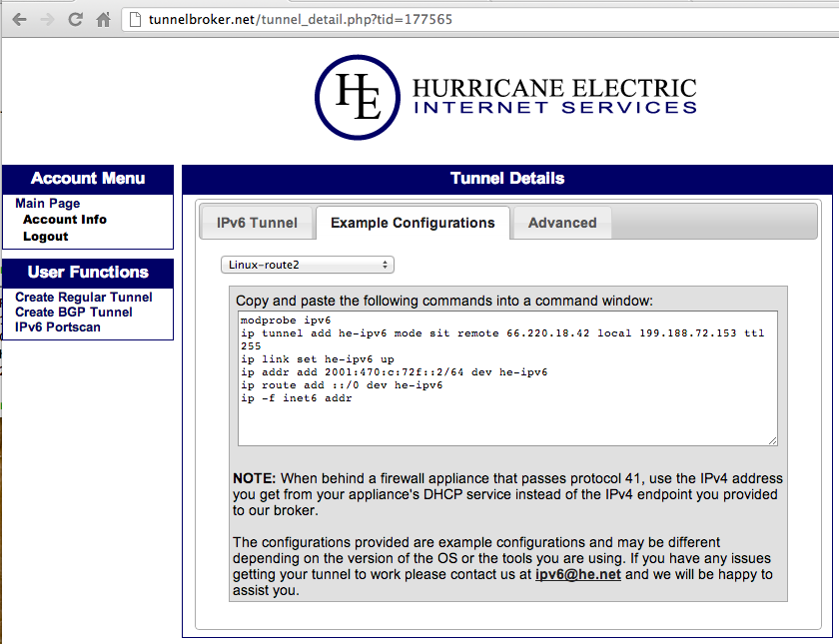
Task: Reload the page with refresh icon
Action: [76, 20]
